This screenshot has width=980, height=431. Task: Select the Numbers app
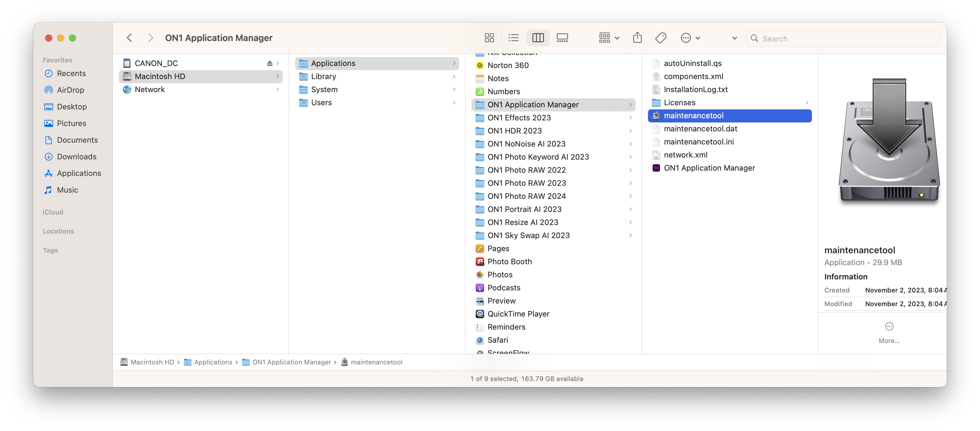pos(554,91)
